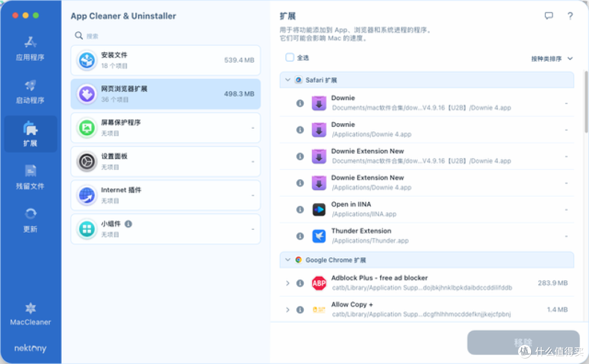589x364 pixels.
Task: Click the search field
Action: tap(165, 35)
